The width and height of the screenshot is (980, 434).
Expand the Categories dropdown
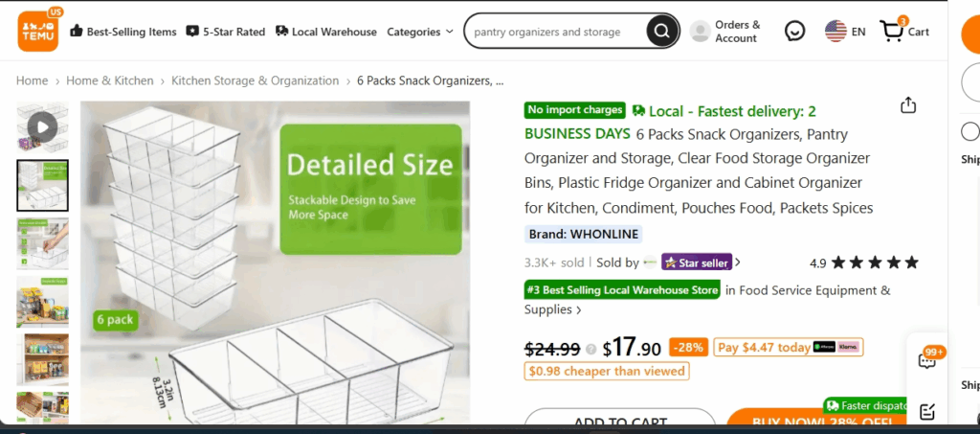tap(419, 32)
